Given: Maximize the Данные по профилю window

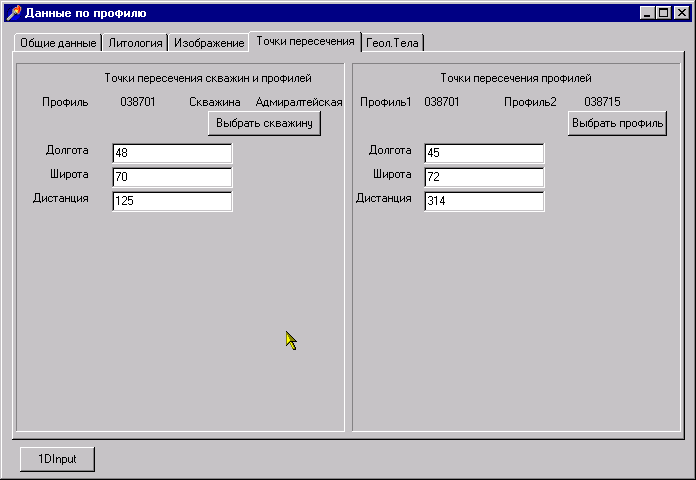Looking at the screenshot, I should (663, 13).
